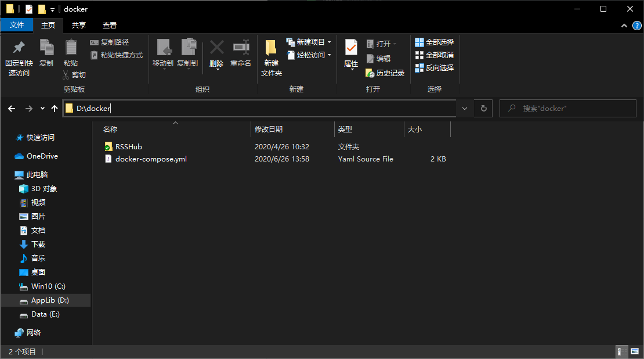Click the 重命名 (Rename) icon
The image size is (644, 359).
coord(241,55)
